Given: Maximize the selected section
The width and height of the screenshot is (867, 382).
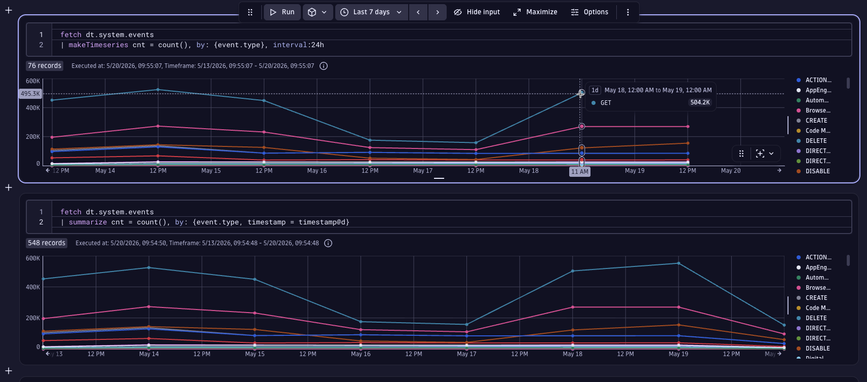Looking at the screenshot, I should pyautogui.click(x=535, y=12).
